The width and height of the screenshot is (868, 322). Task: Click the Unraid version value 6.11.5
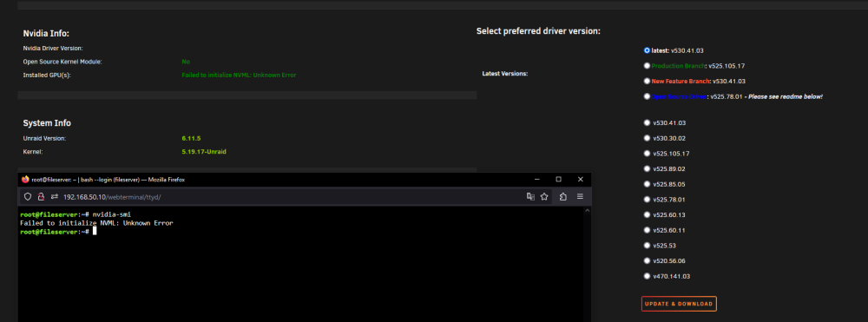pos(191,138)
